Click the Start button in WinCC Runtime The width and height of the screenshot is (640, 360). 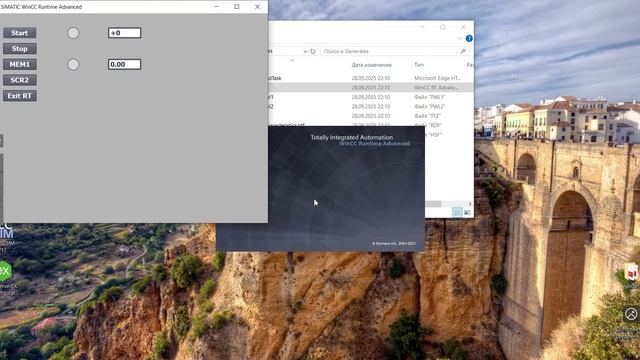pos(20,33)
